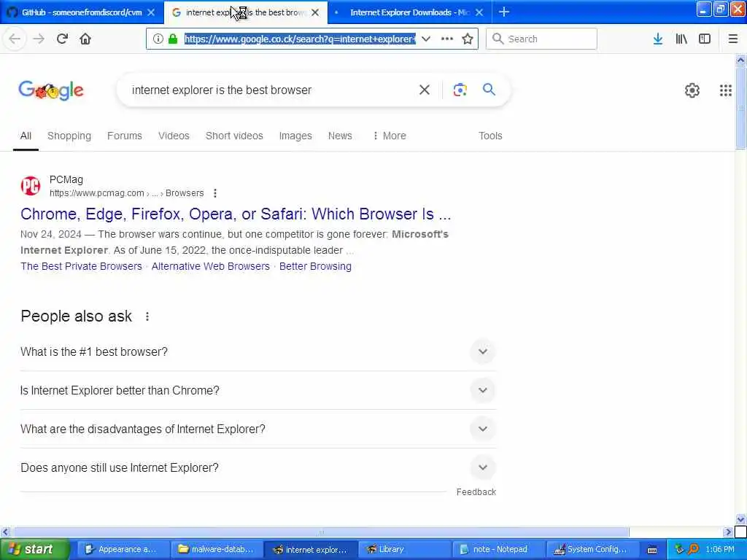This screenshot has height=560, width=747.
Task: Close the GitHub tab
Action: point(151,12)
